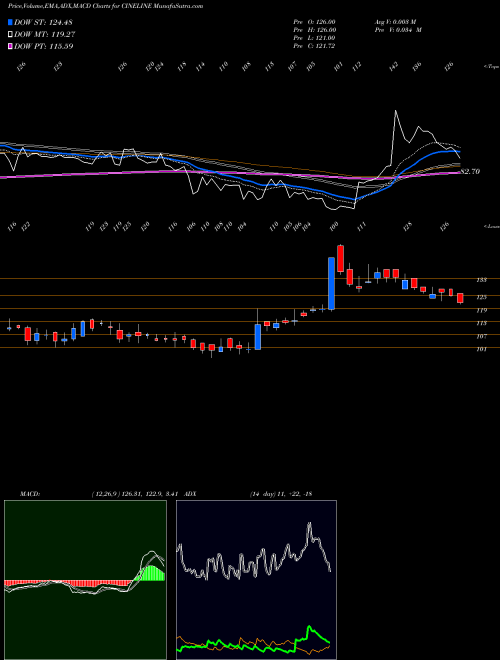Open the green MACD histogram chart panel

pyautogui.click(x=85, y=580)
